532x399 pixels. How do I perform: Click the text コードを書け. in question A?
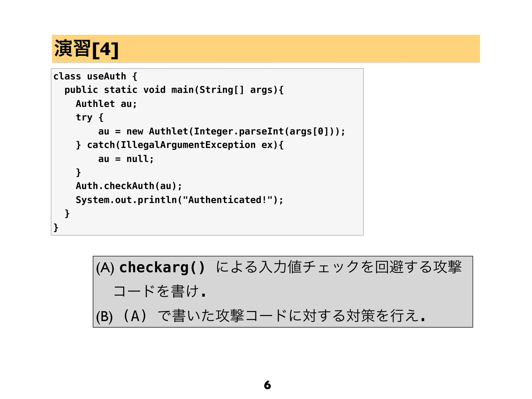click(160, 291)
